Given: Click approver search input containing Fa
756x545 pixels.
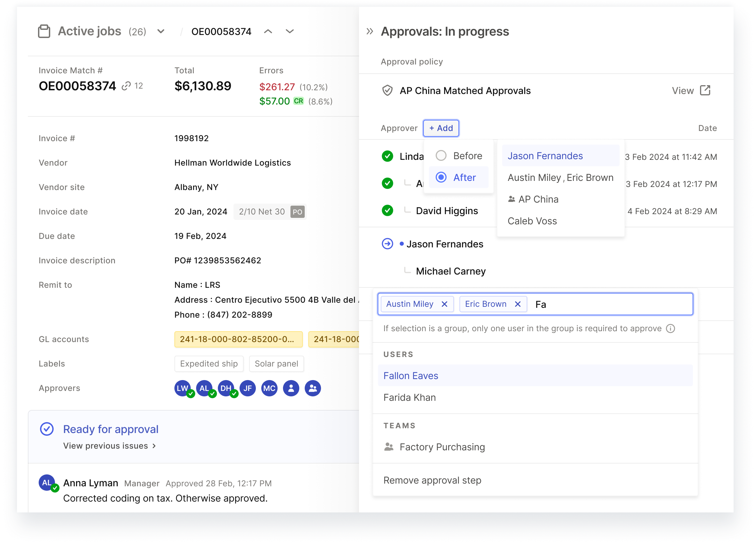Looking at the screenshot, I should [x=611, y=304].
